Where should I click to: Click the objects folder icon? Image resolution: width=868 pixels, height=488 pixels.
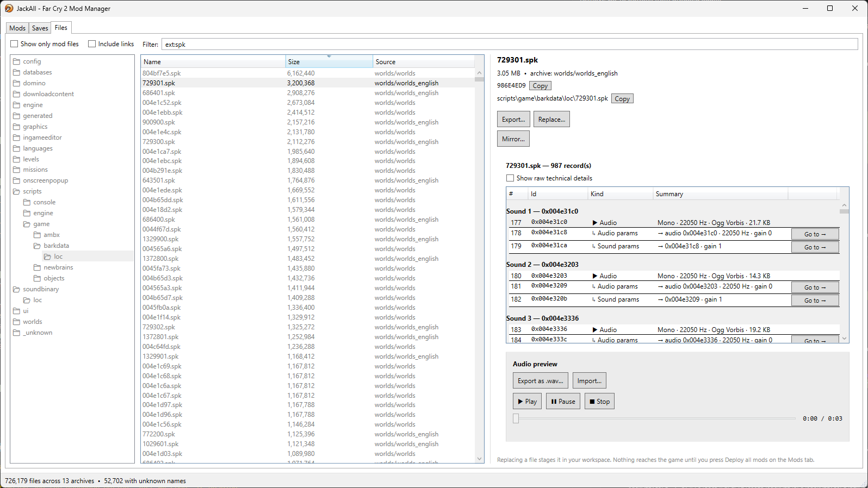coord(37,278)
